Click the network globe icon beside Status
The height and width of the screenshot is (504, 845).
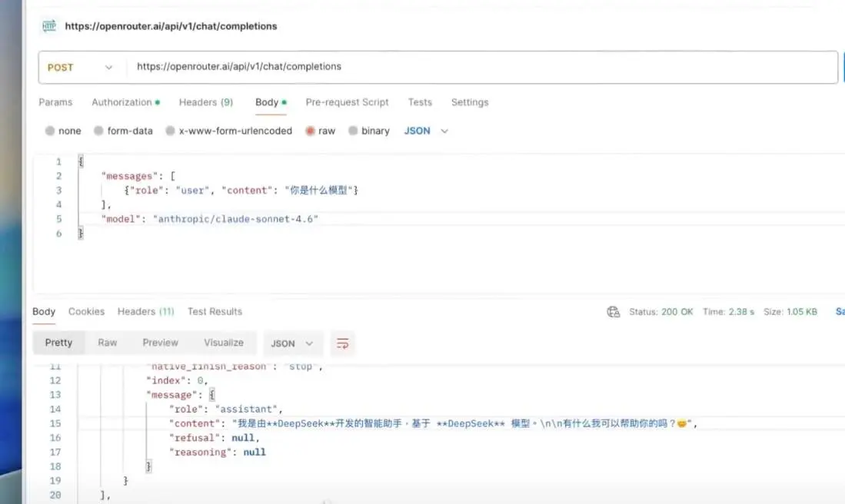[614, 312]
